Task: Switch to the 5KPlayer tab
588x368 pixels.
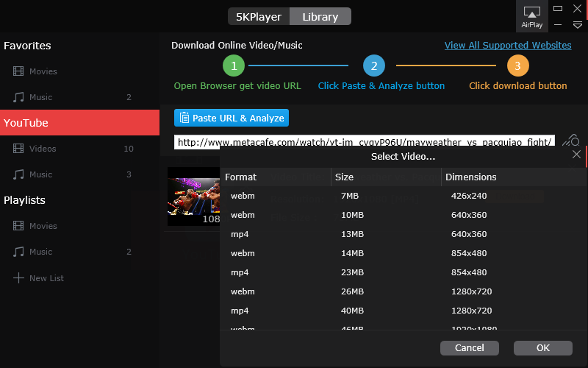Action: (x=259, y=16)
